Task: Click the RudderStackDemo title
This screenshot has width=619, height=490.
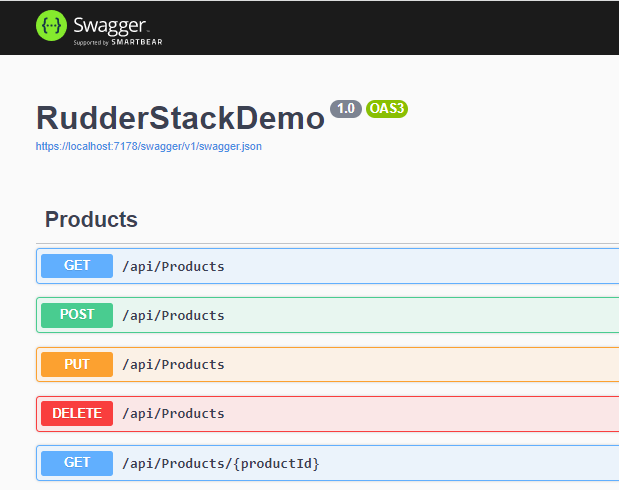Action: [180, 118]
